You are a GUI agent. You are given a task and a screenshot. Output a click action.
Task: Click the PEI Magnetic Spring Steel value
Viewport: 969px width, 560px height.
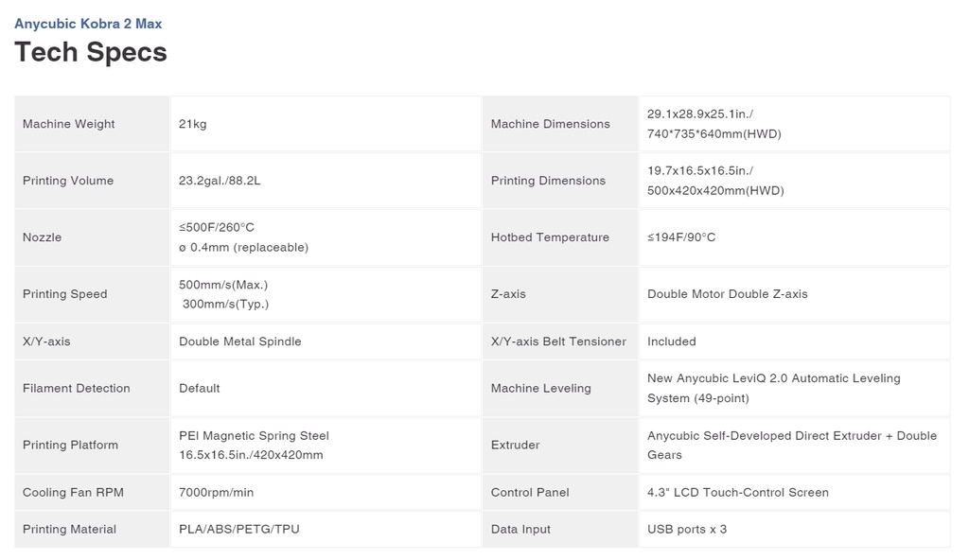254,436
